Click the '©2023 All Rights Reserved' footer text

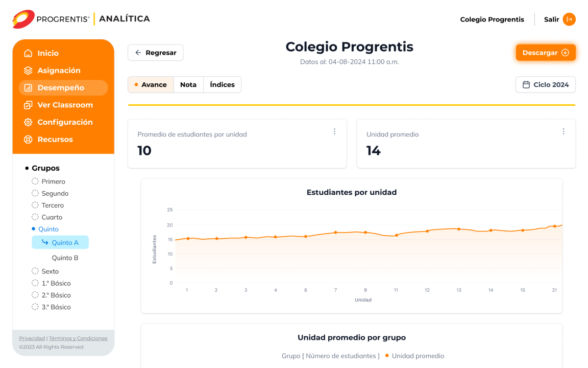coord(52,347)
